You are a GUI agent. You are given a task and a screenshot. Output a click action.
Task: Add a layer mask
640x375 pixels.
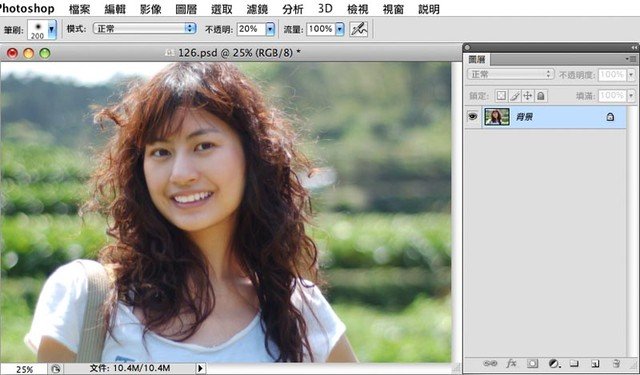pos(532,363)
